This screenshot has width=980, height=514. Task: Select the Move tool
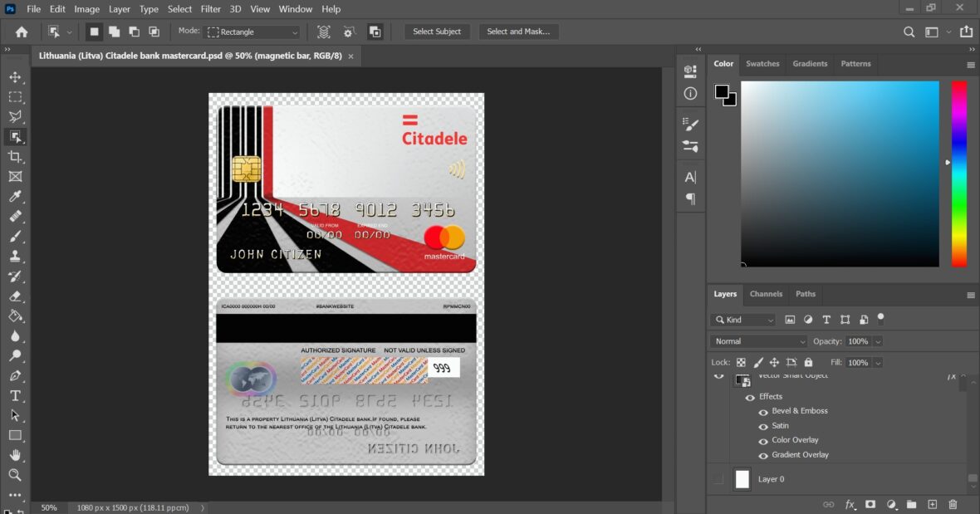point(15,76)
